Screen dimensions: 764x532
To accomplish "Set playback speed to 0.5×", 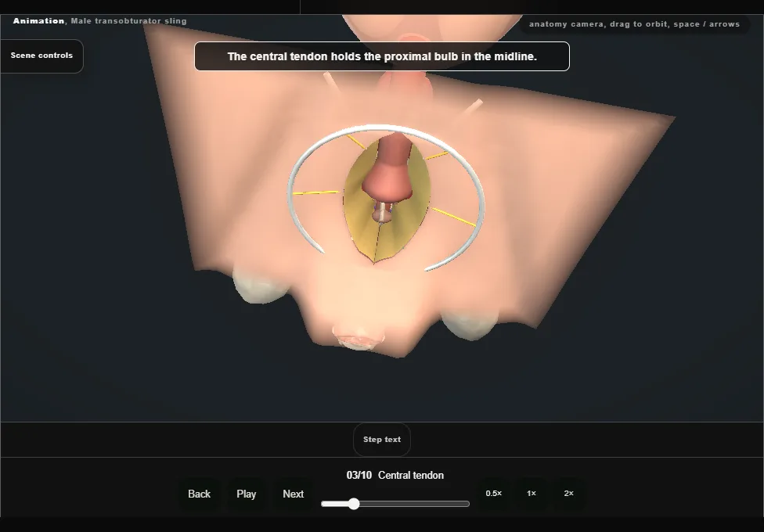I will (494, 494).
